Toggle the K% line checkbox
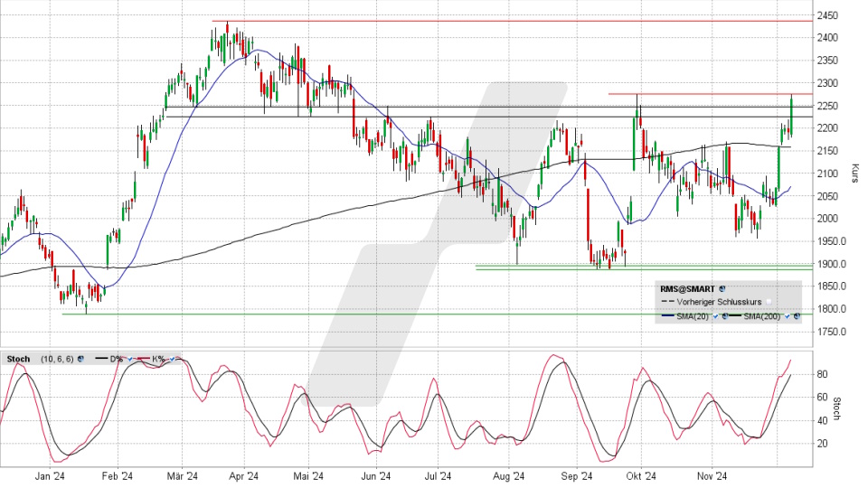This screenshot has height=488, width=868. point(172,359)
